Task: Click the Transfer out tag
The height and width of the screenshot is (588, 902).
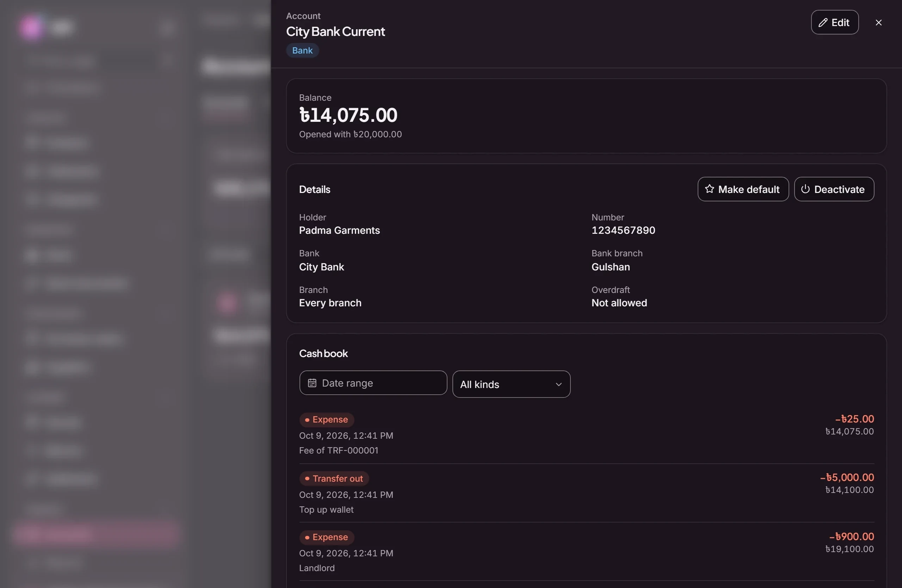Action: click(x=334, y=478)
